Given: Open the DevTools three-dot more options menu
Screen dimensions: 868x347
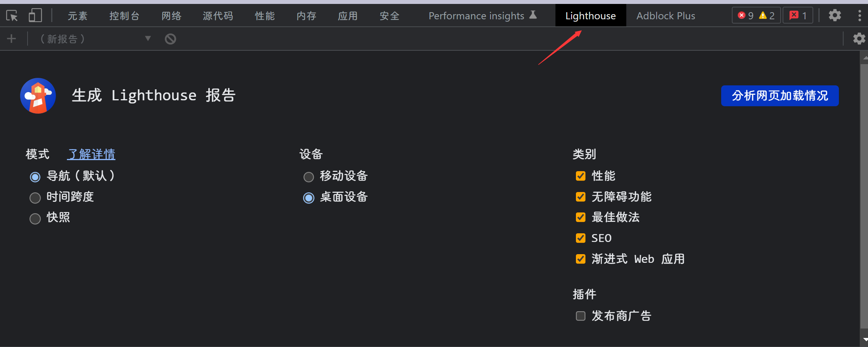Looking at the screenshot, I should (x=859, y=16).
